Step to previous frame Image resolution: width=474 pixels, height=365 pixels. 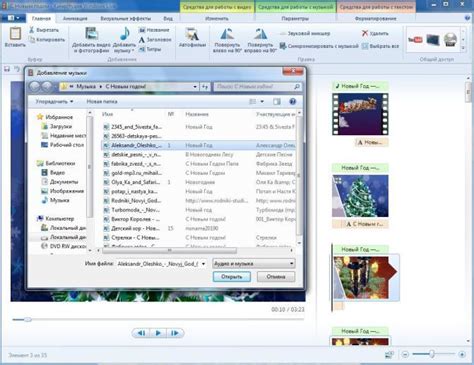pyautogui.click(x=141, y=333)
